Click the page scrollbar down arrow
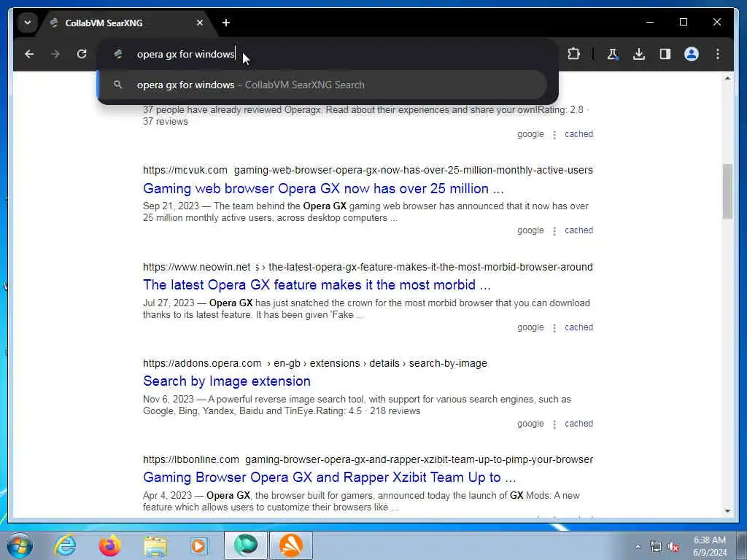The height and width of the screenshot is (560, 747). coord(727,511)
